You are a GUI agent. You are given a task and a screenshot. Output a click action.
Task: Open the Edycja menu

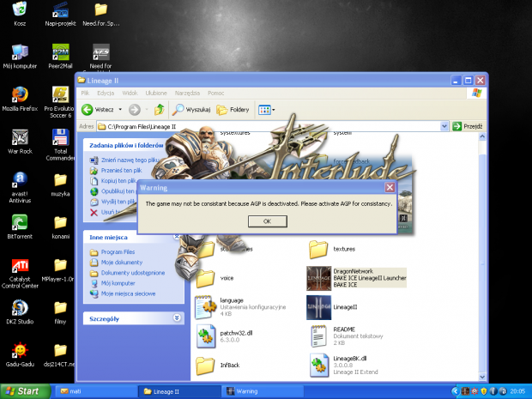(106, 93)
